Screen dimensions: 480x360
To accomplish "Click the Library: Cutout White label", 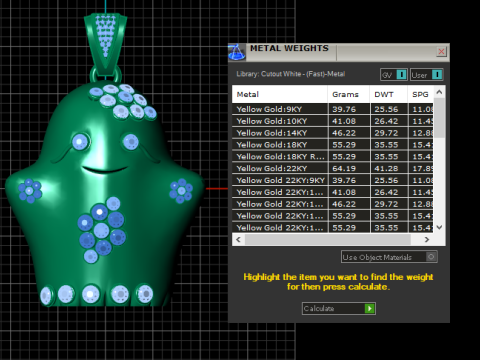I will pyautogui.click(x=290, y=74).
